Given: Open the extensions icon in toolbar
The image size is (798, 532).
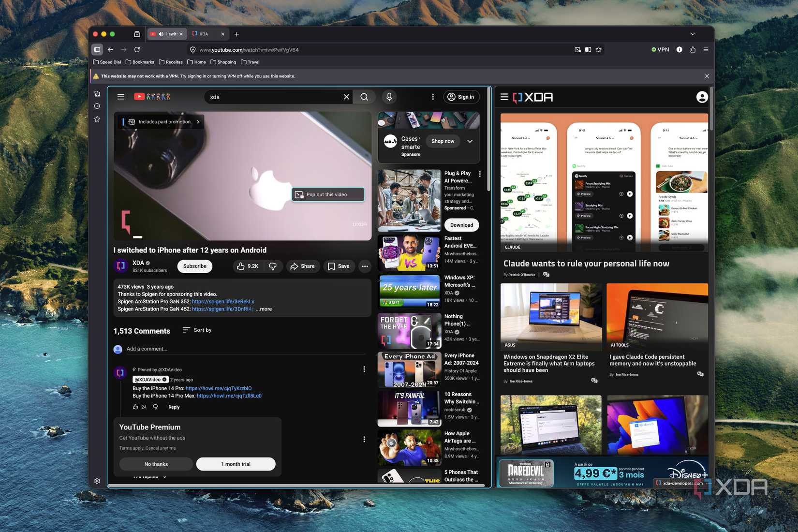Looking at the screenshot, I should click(693, 49).
